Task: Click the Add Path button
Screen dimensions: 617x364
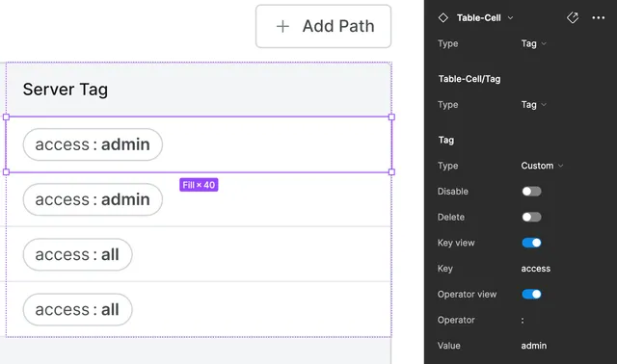Action: coord(324,26)
